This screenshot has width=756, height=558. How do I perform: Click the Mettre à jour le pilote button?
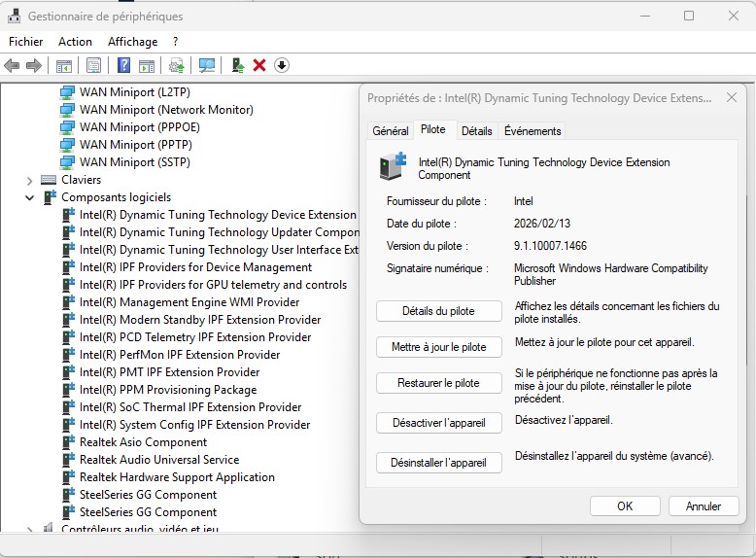[438, 347]
